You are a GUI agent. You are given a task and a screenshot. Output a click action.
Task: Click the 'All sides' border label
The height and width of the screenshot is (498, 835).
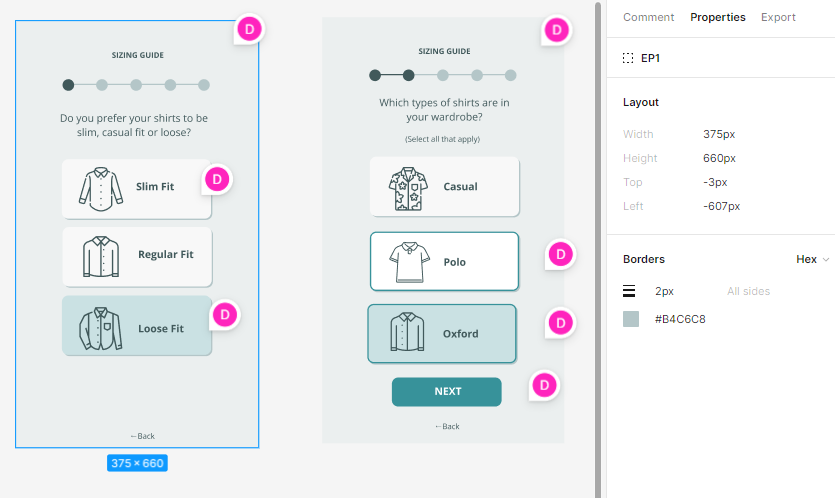pos(748,291)
